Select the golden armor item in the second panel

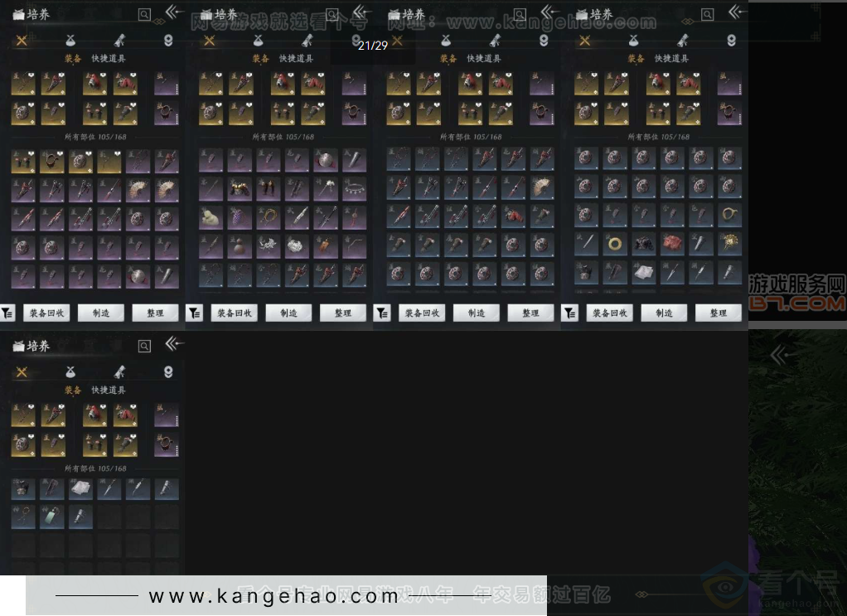tap(240, 188)
